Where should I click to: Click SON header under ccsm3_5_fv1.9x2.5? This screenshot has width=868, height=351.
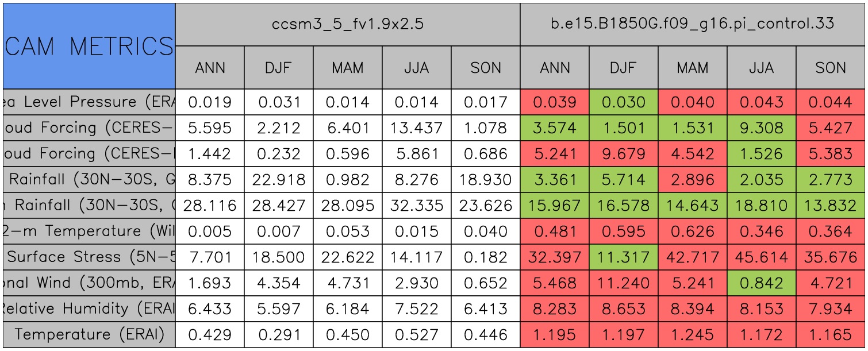pyautogui.click(x=486, y=68)
